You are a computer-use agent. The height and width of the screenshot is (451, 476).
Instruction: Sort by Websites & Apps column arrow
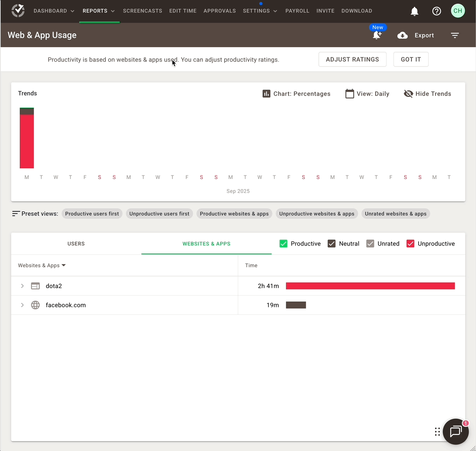63,265
